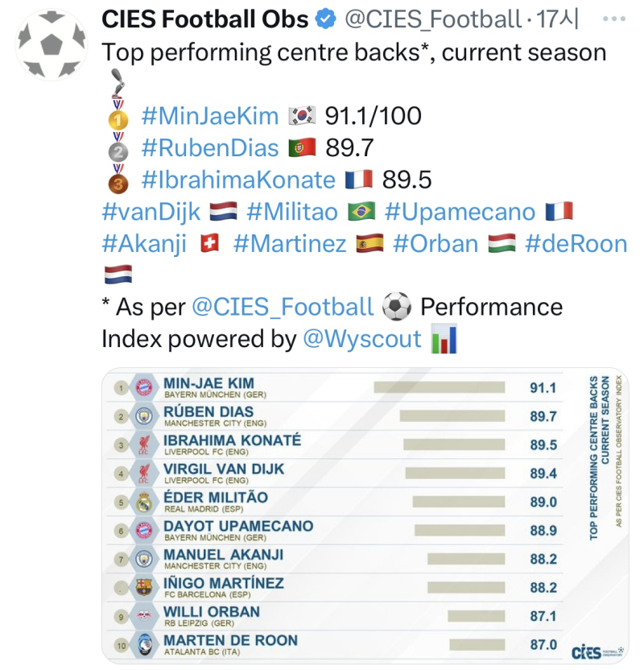Image resolution: width=644 pixels, height=670 pixels.
Task: Click the blue verified badge
Action: (325, 19)
